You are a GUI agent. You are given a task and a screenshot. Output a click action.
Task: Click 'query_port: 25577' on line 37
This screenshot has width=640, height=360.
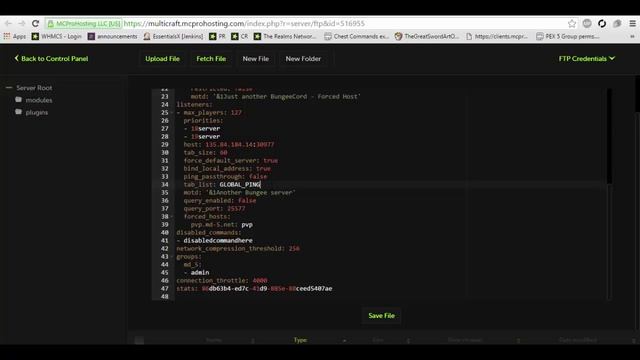coord(214,209)
